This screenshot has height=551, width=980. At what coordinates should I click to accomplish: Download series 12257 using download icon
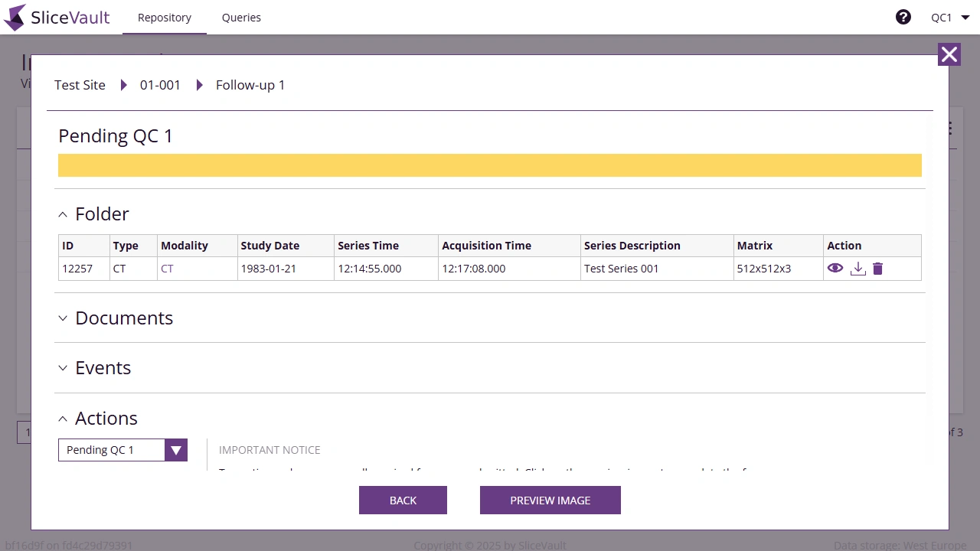pos(858,269)
